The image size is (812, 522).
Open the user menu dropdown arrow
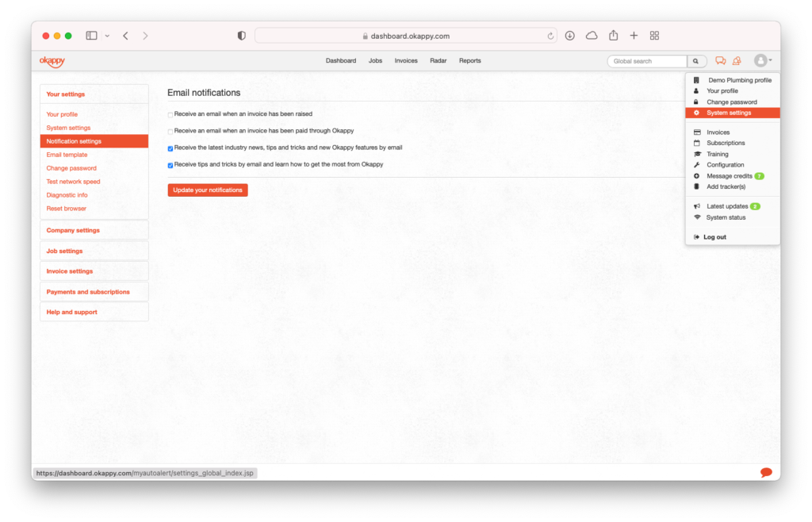(771, 60)
